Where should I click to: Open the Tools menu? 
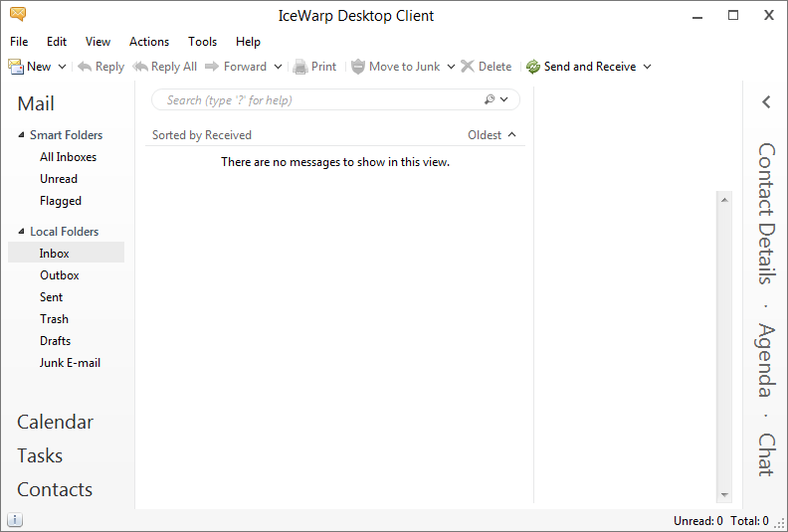203,42
